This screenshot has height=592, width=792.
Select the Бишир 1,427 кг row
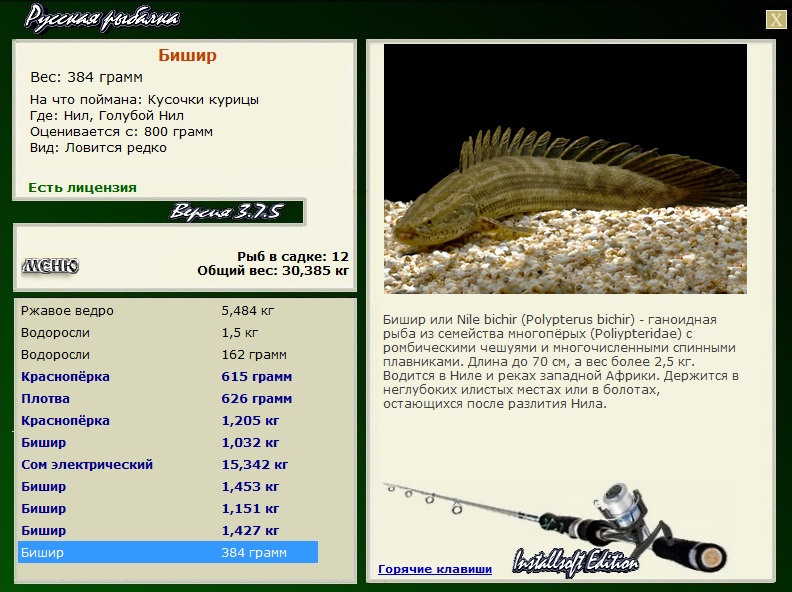click(x=168, y=530)
